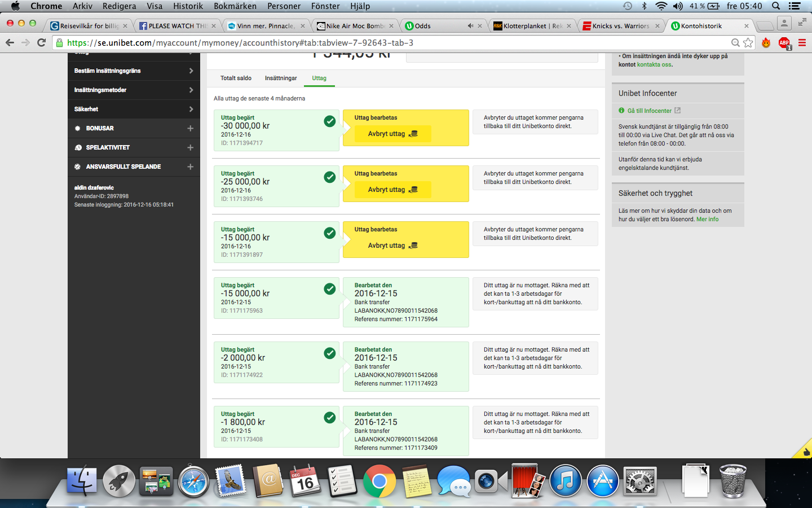Open Contacts address book in the Dock
This screenshot has height=508, width=812.
coord(268,481)
